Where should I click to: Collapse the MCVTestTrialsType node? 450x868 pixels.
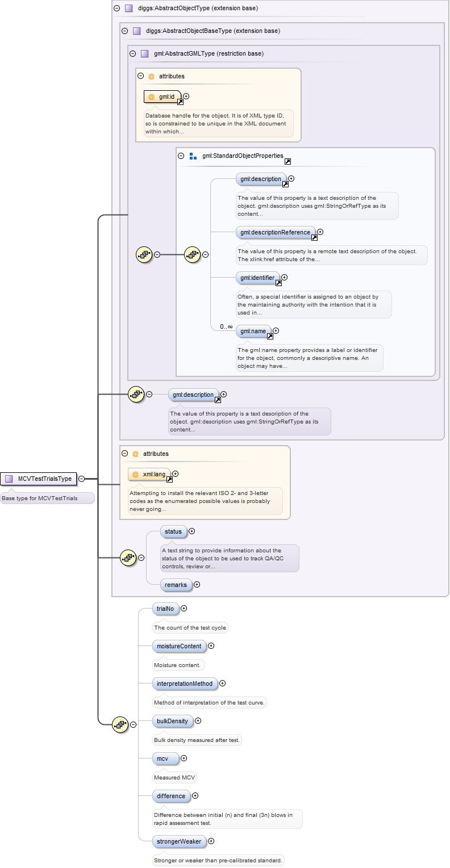pos(81,479)
